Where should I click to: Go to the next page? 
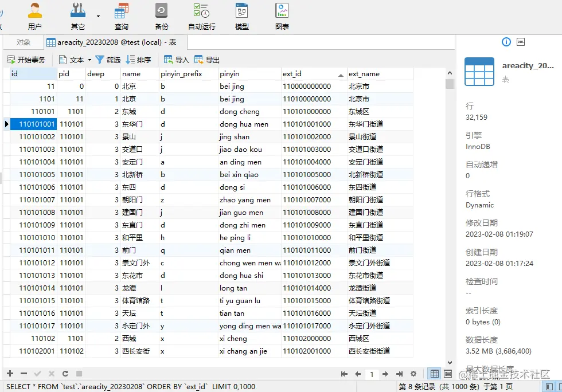click(x=385, y=374)
